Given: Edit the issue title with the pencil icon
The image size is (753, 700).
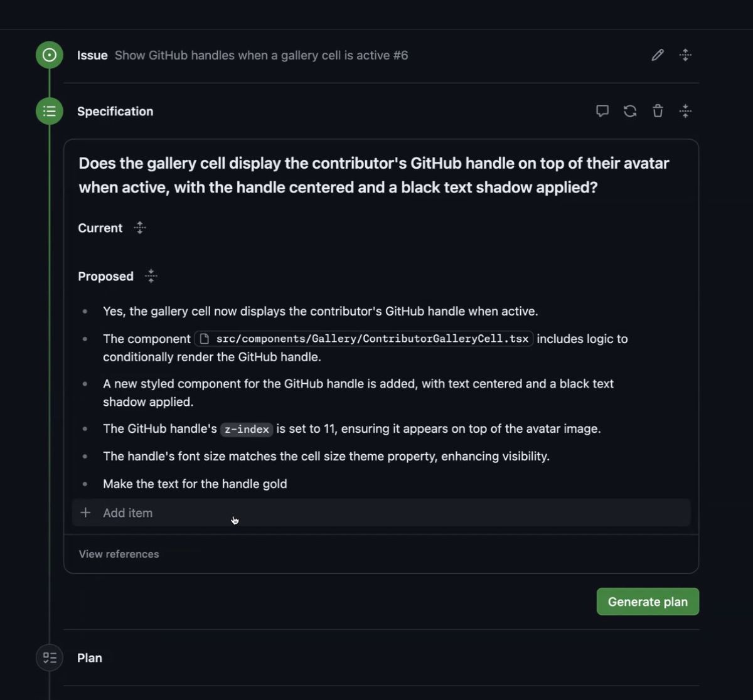Looking at the screenshot, I should tap(657, 55).
